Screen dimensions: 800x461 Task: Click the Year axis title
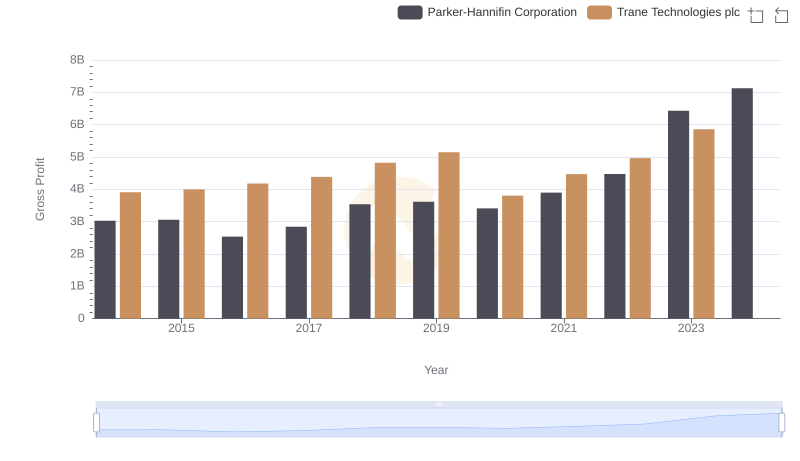(x=436, y=370)
